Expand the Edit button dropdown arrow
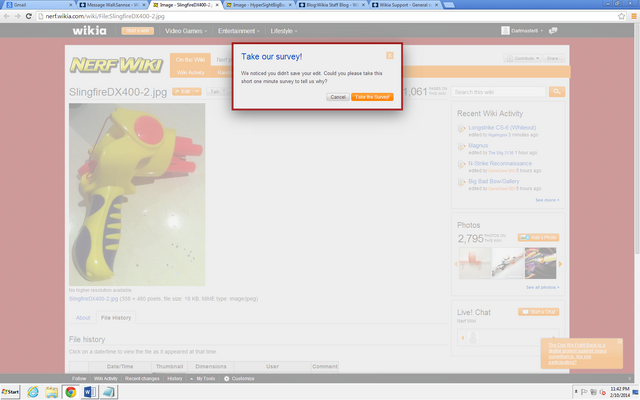This screenshot has width=640, height=400. click(197, 92)
